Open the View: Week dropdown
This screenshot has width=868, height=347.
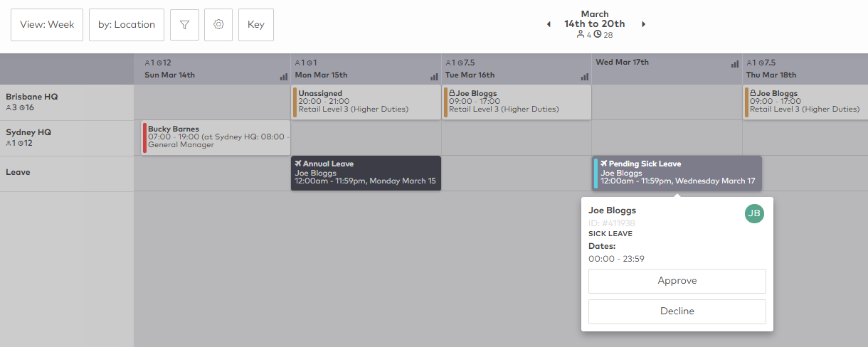tap(47, 25)
